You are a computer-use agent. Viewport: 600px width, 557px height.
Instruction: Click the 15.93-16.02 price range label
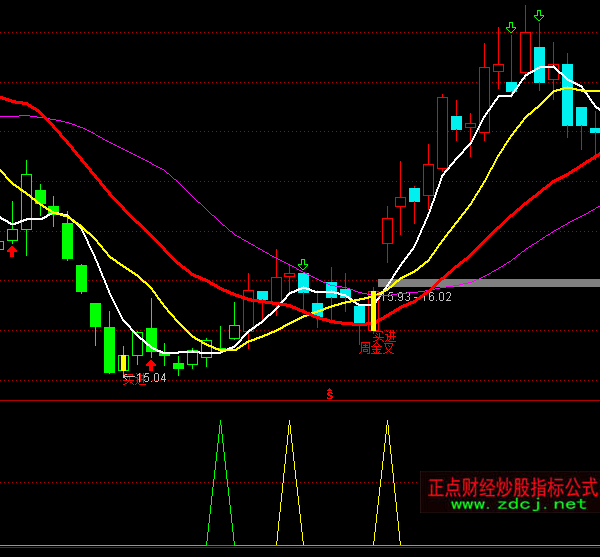tap(416, 297)
